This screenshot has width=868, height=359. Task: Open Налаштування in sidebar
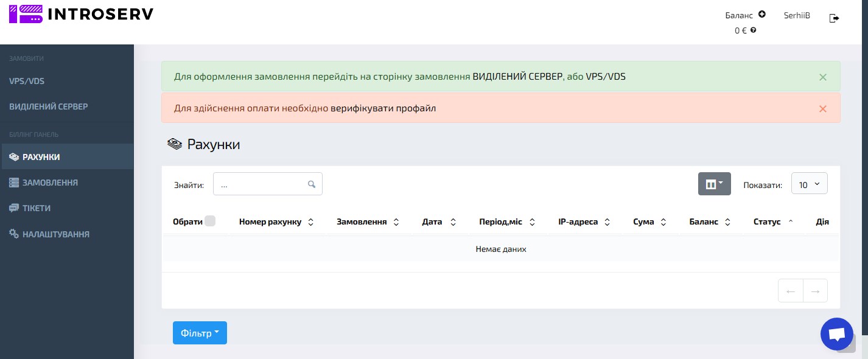pyautogui.click(x=56, y=234)
